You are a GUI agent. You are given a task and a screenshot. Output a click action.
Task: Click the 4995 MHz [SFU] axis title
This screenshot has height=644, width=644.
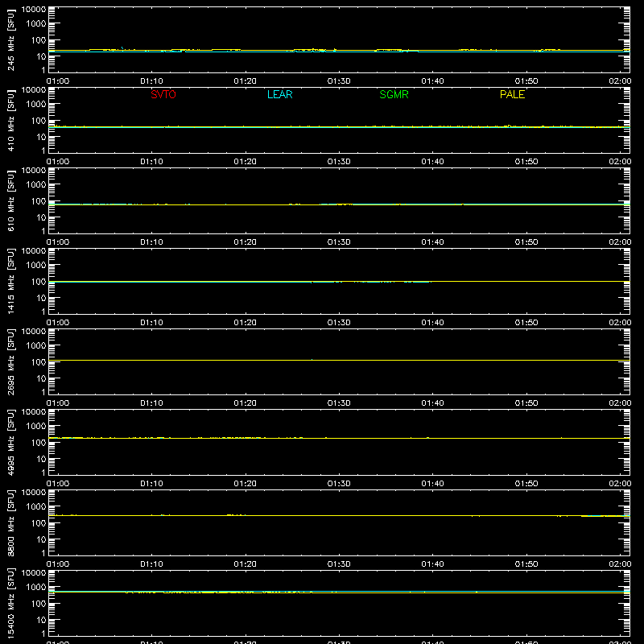click(x=11, y=442)
